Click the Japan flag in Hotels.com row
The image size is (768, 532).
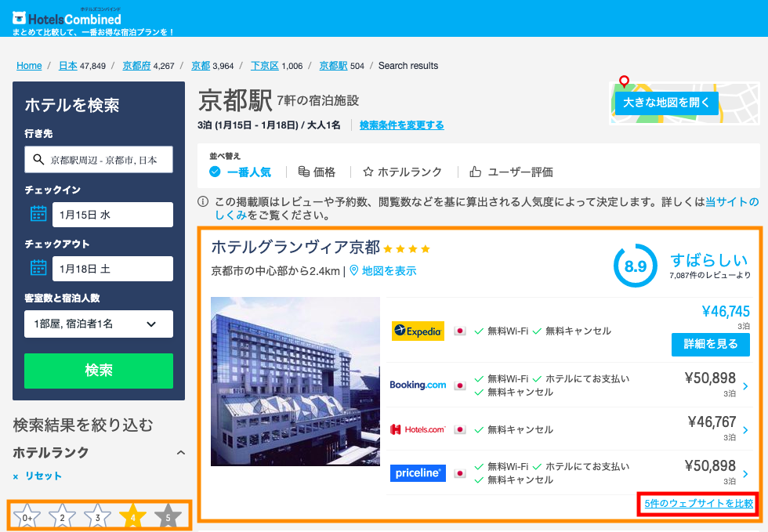click(x=459, y=429)
